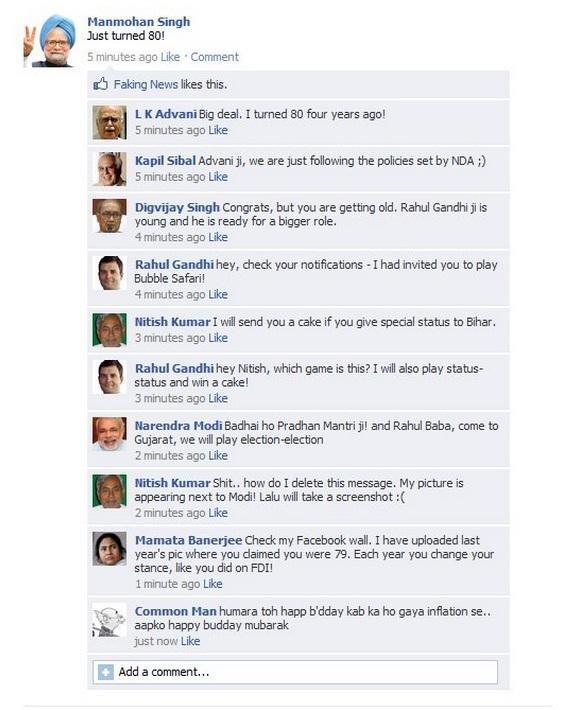Viewport: 570px width, 710px height.
Task: Open Manmohan Singh's profile picture
Action: coord(50,41)
